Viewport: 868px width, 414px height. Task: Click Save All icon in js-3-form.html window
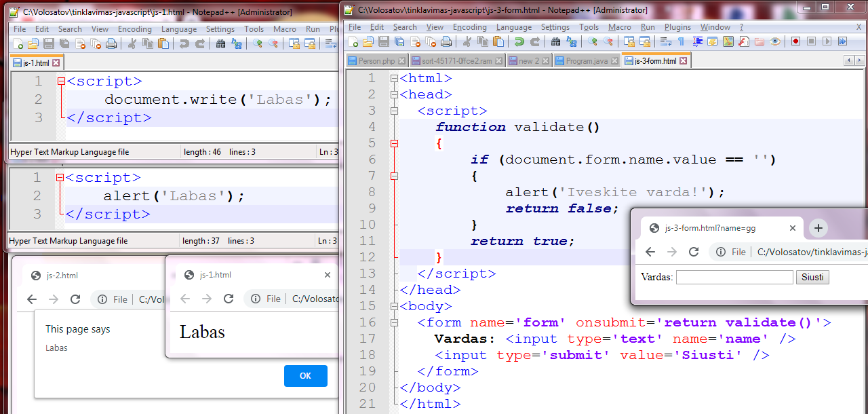[x=399, y=41]
